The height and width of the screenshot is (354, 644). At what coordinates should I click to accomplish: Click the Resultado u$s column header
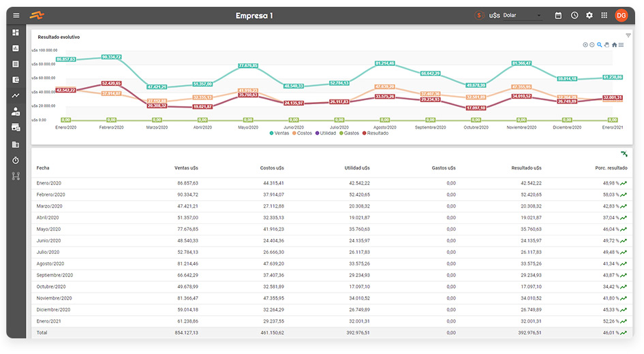click(526, 167)
